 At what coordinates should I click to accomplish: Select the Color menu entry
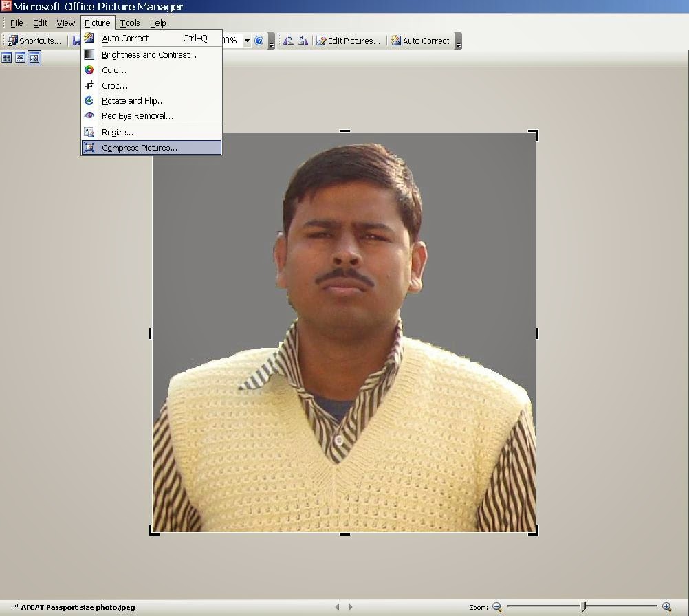[151, 70]
